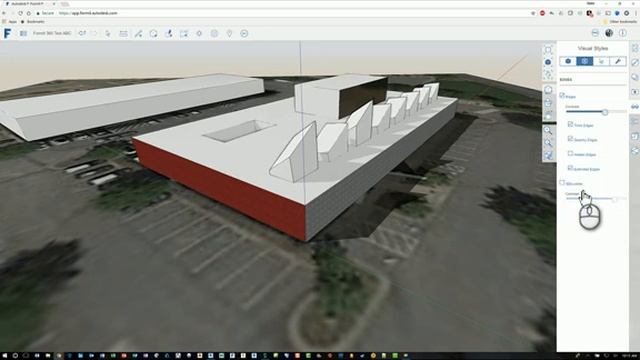Click the bookmark star in address bar

(533, 13)
